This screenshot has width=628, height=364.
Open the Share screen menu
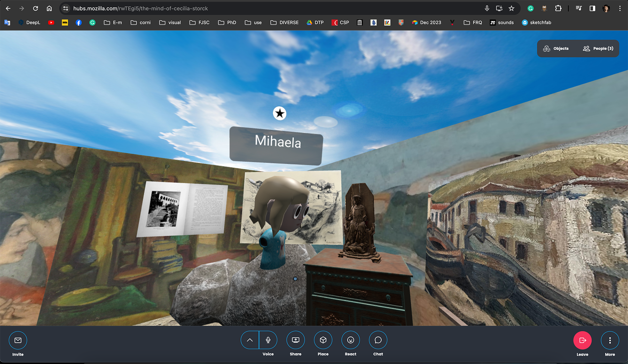click(x=295, y=340)
